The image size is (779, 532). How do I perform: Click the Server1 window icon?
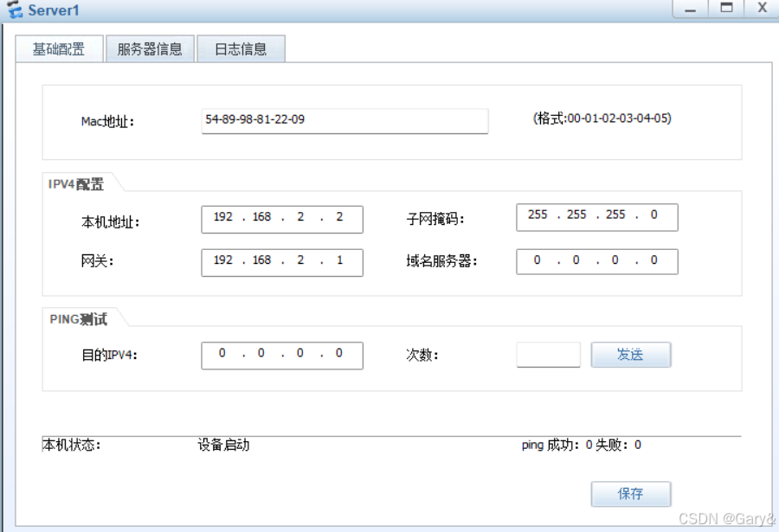click(x=15, y=10)
